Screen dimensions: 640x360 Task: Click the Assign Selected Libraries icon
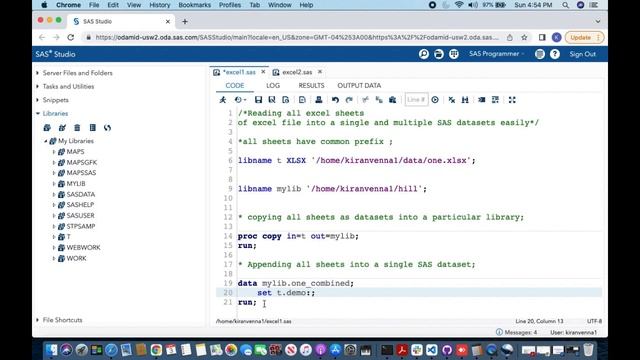62,128
